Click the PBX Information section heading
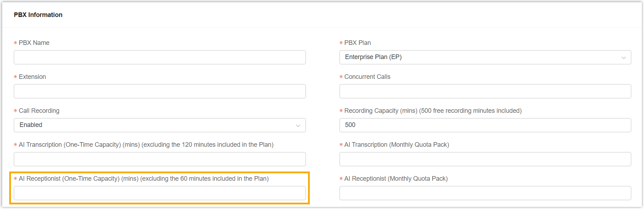 (x=38, y=15)
